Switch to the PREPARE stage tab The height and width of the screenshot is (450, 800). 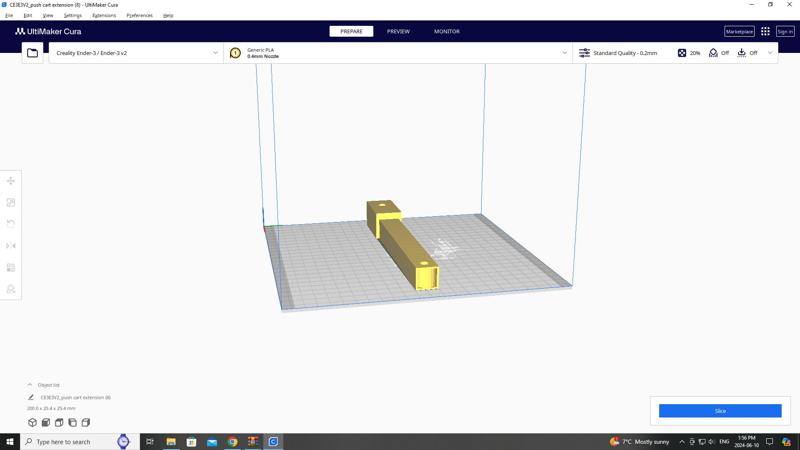point(351,31)
